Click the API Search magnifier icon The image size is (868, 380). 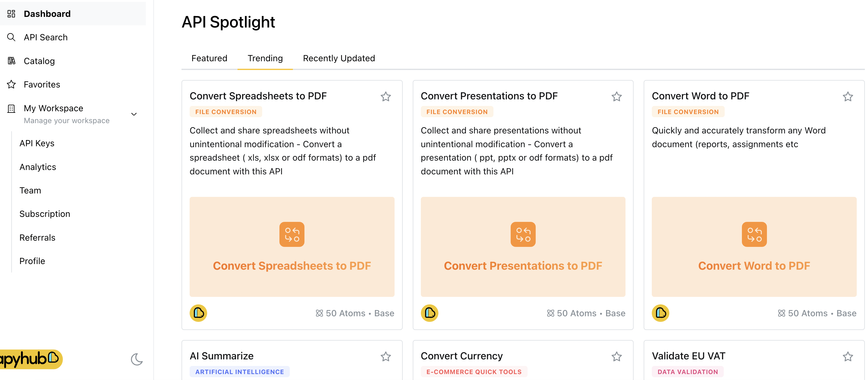click(x=12, y=37)
